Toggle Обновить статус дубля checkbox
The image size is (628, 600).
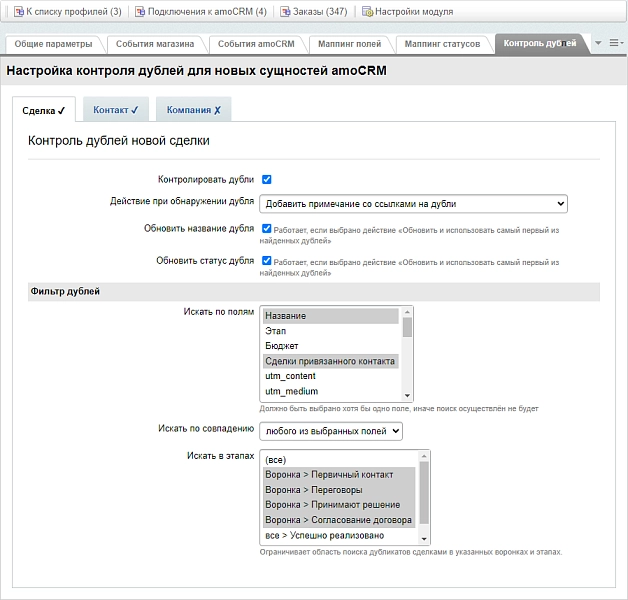click(267, 260)
